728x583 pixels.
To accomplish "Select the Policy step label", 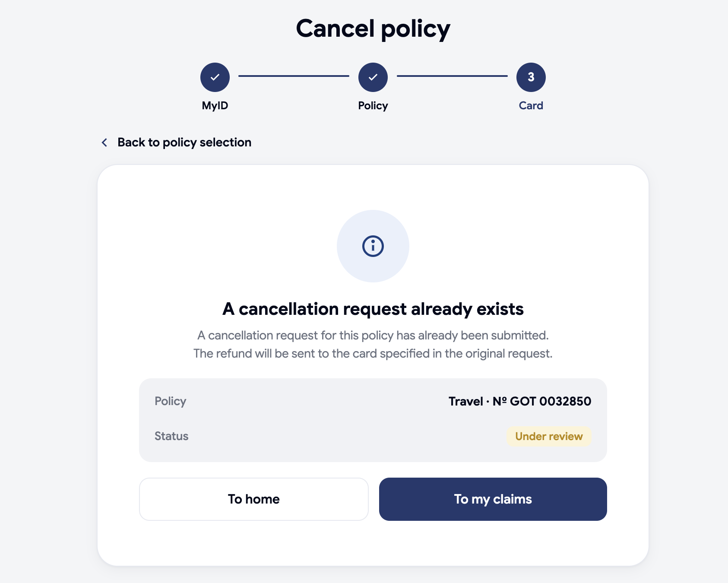I will pyautogui.click(x=373, y=106).
